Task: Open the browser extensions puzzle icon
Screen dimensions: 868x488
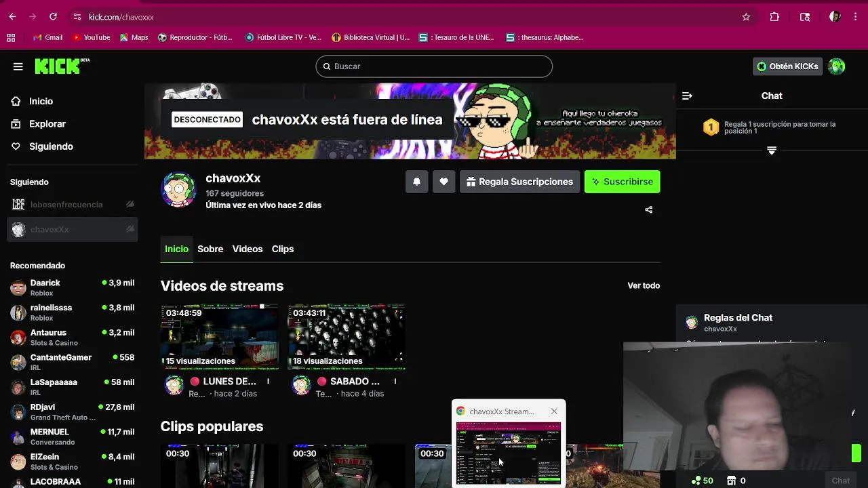Action: point(774,17)
